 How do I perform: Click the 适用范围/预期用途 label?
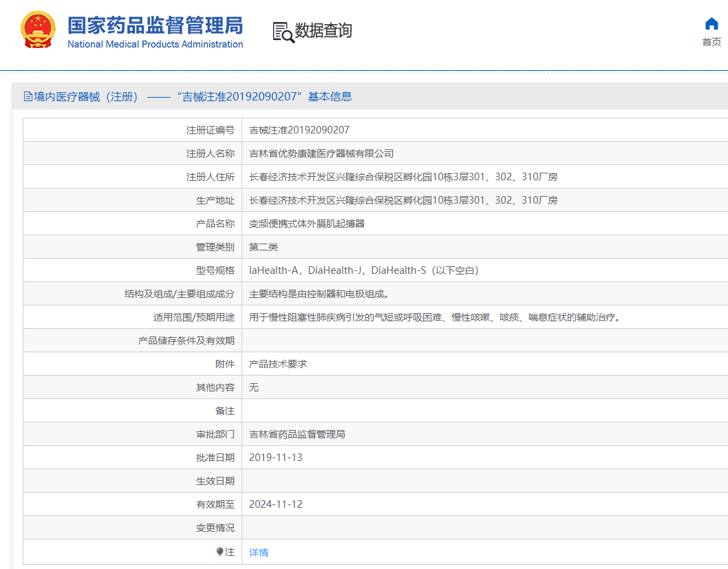tap(193, 317)
